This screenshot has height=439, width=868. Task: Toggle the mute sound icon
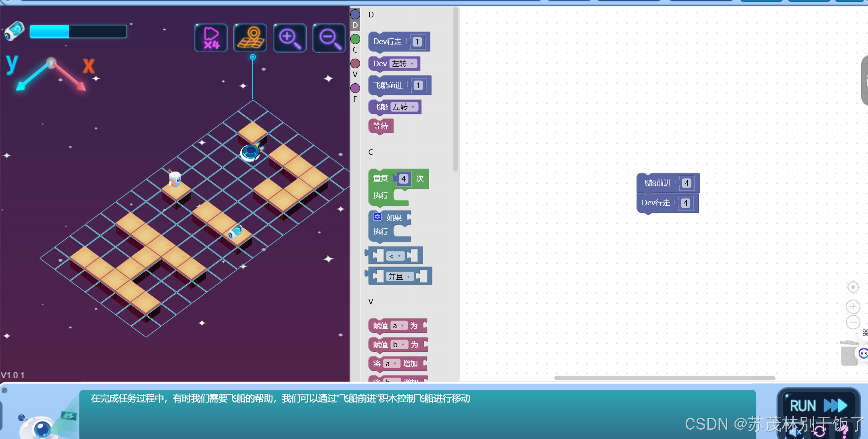click(x=795, y=432)
